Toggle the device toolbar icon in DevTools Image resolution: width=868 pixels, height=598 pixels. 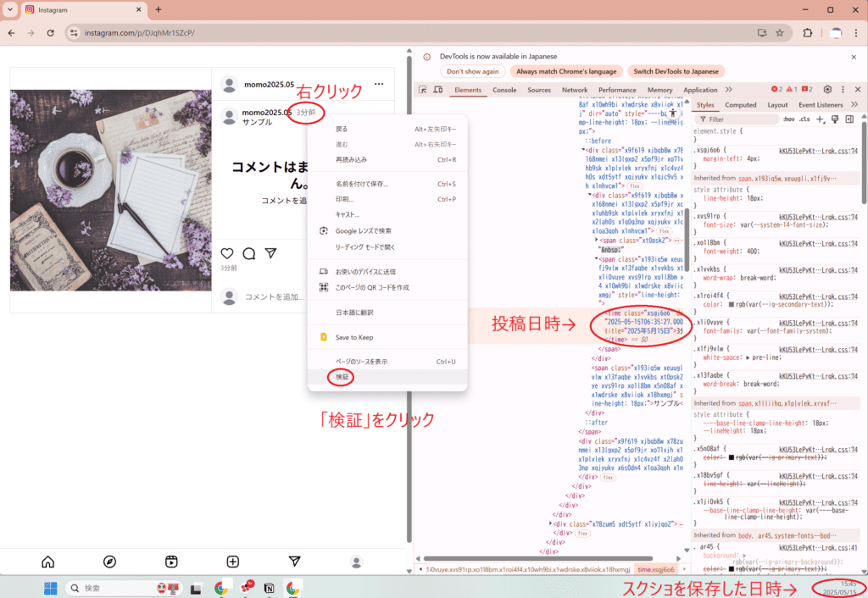(x=438, y=90)
